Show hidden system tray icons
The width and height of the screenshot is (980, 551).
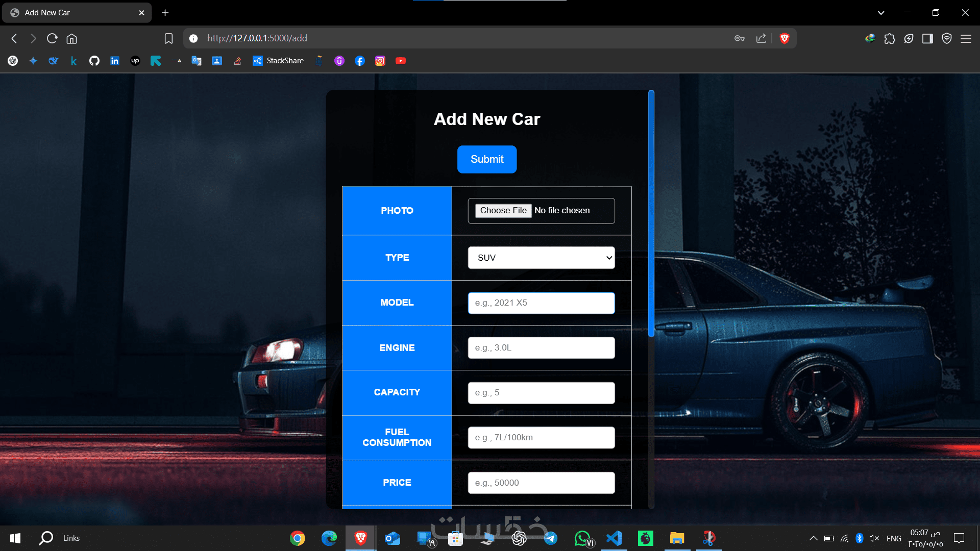click(814, 538)
